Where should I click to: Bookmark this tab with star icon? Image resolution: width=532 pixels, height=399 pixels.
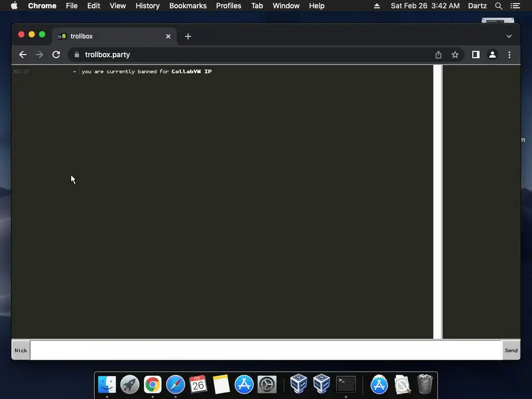[x=455, y=55]
